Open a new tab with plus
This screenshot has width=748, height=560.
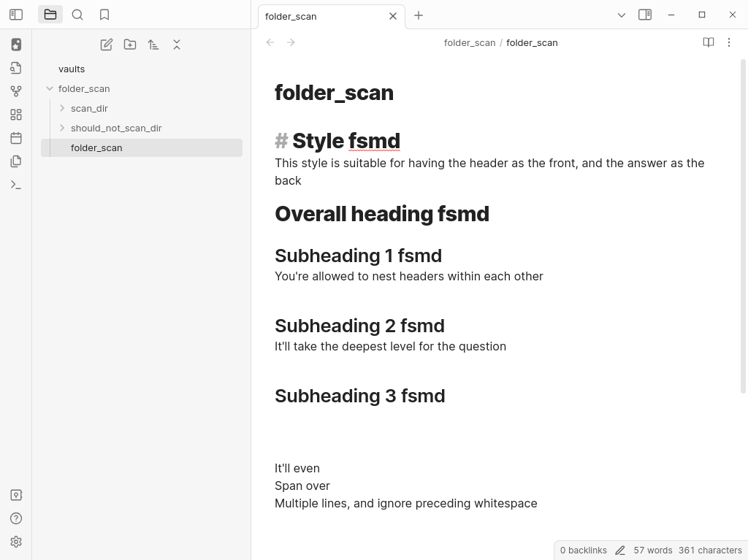[x=419, y=15]
